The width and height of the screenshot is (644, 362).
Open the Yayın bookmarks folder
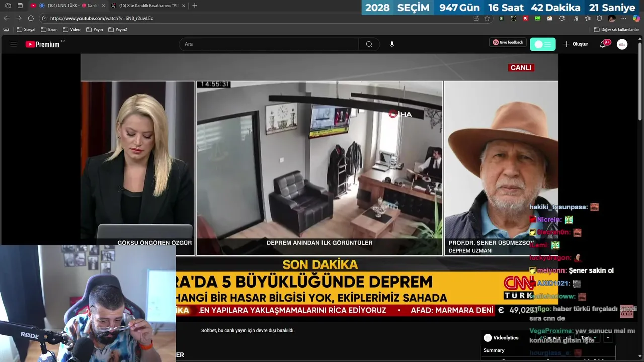click(95, 30)
